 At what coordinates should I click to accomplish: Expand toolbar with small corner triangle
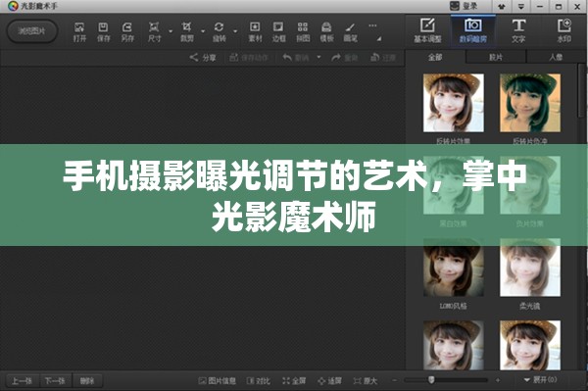point(379,38)
